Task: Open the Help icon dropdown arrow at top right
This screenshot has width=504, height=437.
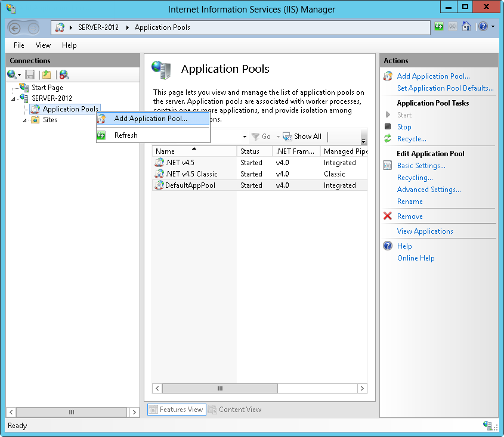Action: click(x=493, y=27)
